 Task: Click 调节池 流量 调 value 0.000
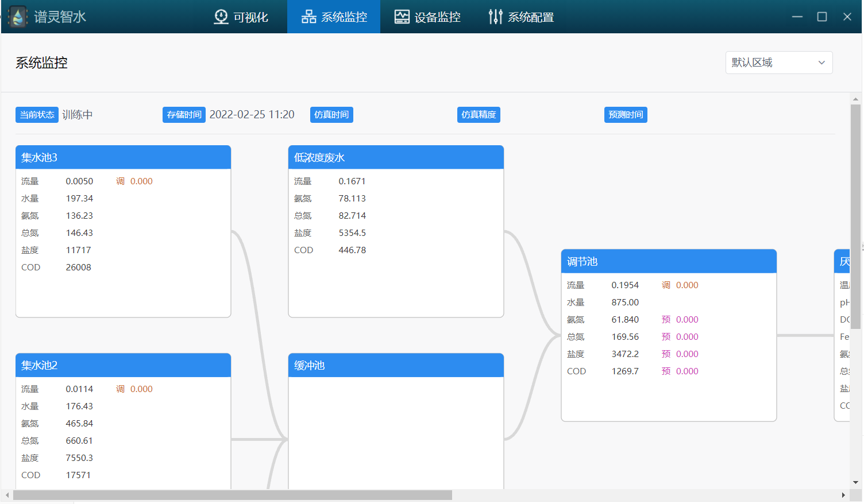click(687, 285)
